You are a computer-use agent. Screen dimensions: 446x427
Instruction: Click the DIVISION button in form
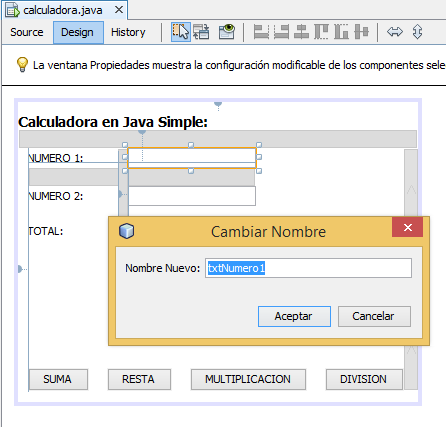point(364,379)
